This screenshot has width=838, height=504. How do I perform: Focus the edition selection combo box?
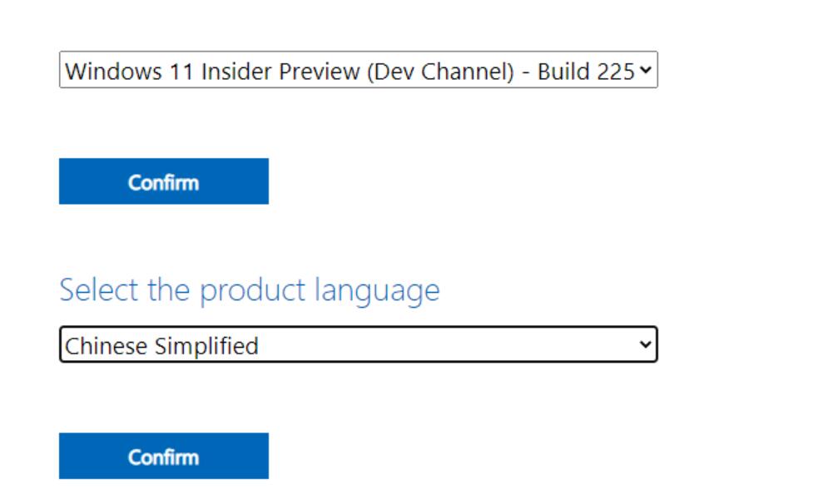(358, 70)
